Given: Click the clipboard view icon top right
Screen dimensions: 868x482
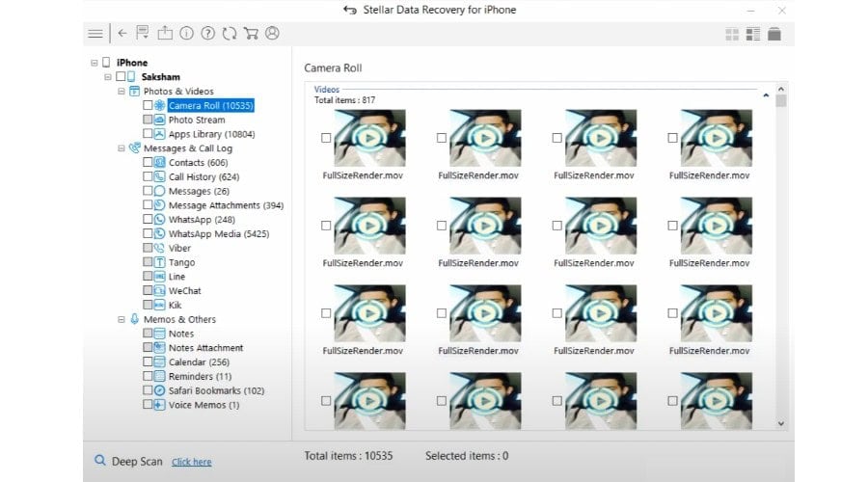Looking at the screenshot, I should (x=773, y=34).
